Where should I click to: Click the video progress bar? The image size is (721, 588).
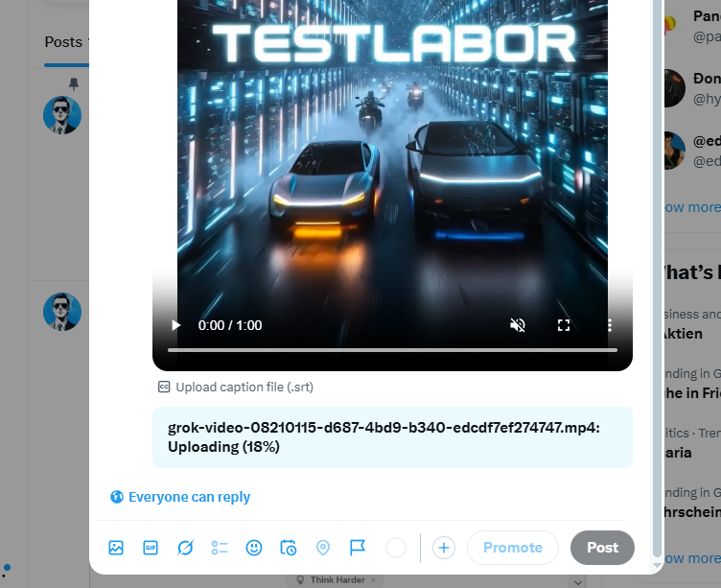pos(392,350)
